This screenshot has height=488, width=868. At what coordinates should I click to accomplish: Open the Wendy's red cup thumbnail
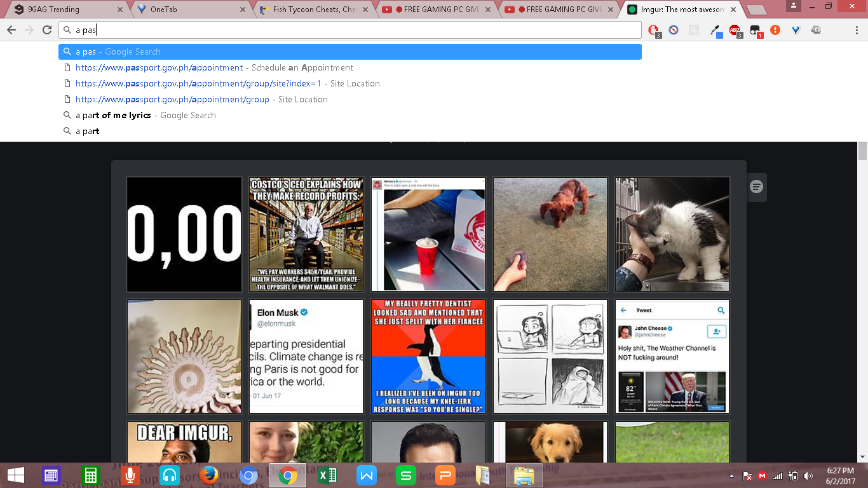click(x=428, y=234)
